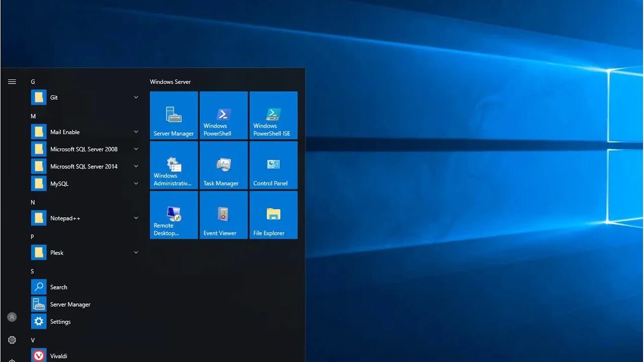Expand the MySQL folder chevron
Image resolution: width=644 pixels, height=362 pixels.
(136, 184)
